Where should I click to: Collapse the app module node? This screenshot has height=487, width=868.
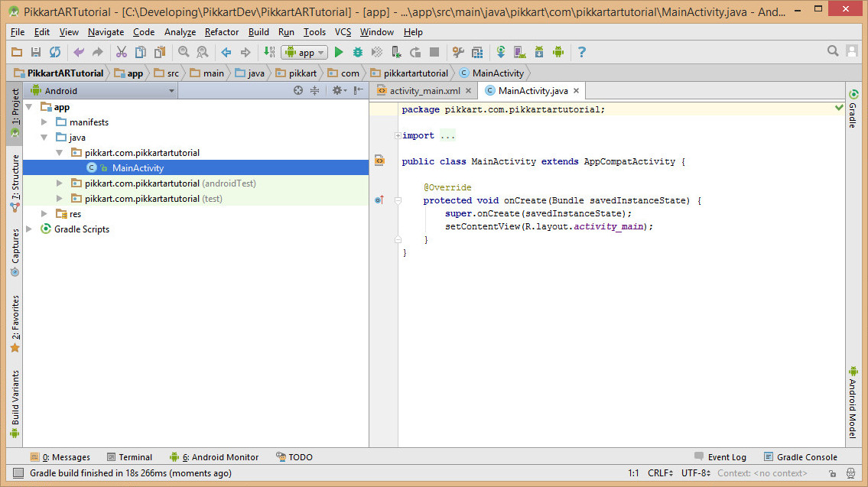pyautogui.click(x=29, y=107)
